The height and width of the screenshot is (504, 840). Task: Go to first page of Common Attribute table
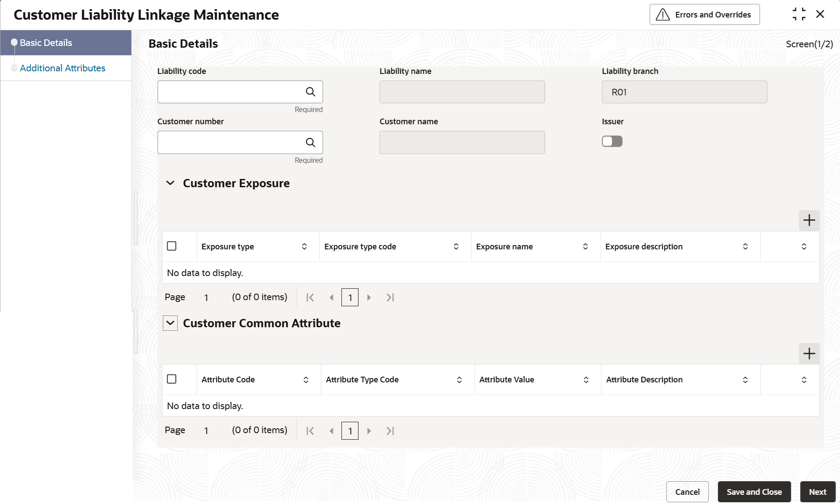point(310,431)
